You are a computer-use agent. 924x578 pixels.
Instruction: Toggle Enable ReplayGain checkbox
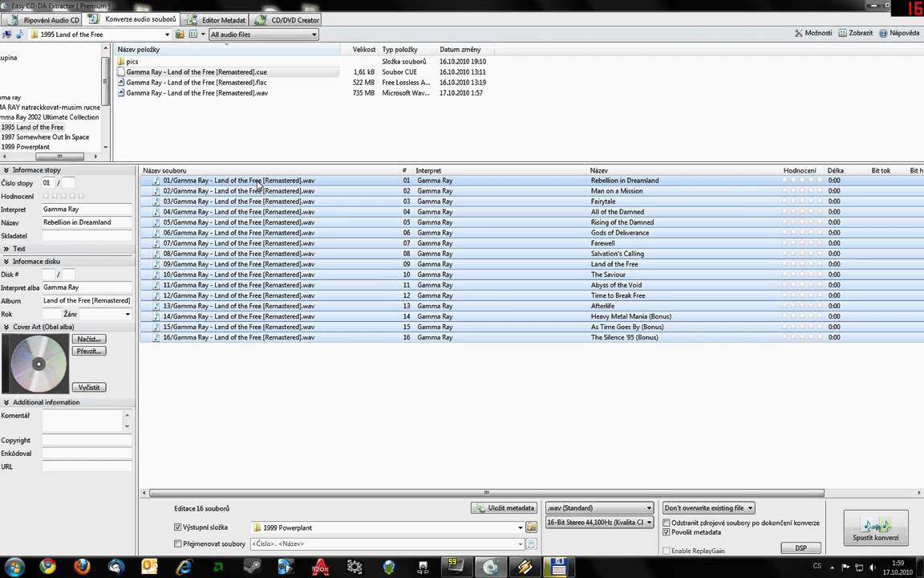pos(667,551)
